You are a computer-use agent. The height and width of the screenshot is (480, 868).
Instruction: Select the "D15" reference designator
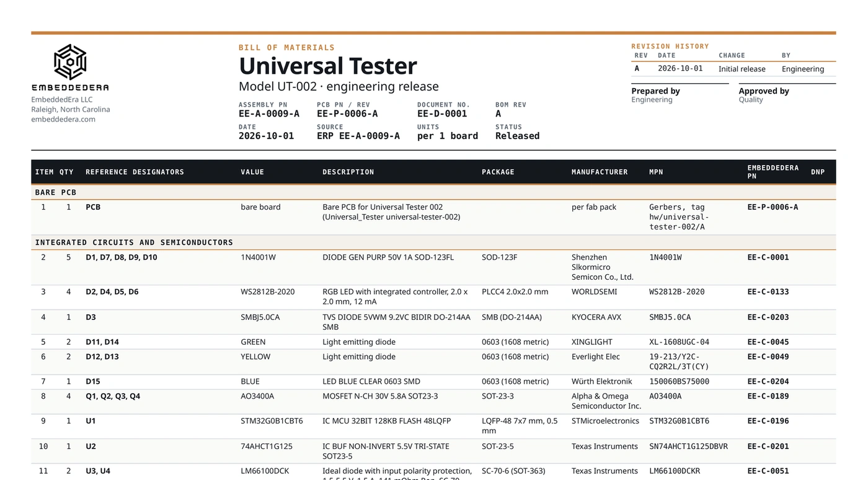pyautogui.click(x=93, y=381)
